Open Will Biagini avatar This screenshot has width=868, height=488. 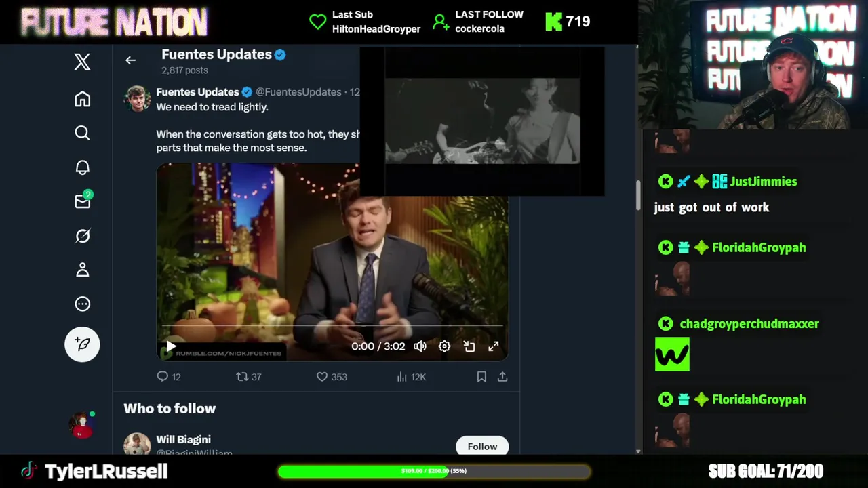pyautogui.click(x=137, y=444)
